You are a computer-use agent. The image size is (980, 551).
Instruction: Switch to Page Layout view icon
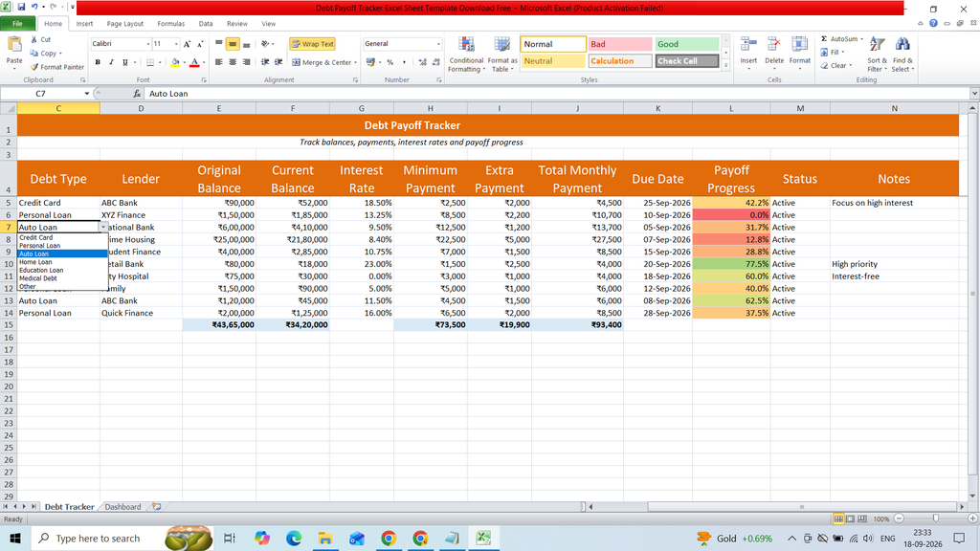pos(850,519)
